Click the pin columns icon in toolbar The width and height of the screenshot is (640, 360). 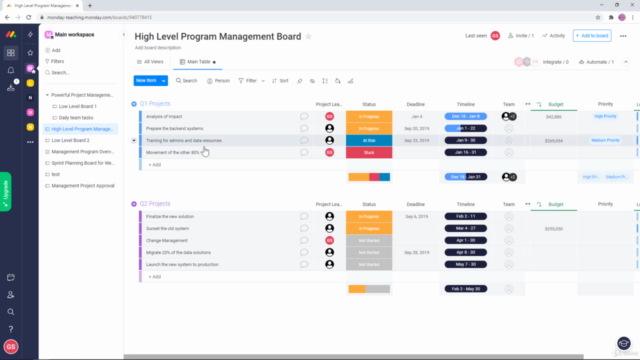click(x=300, y=81)
